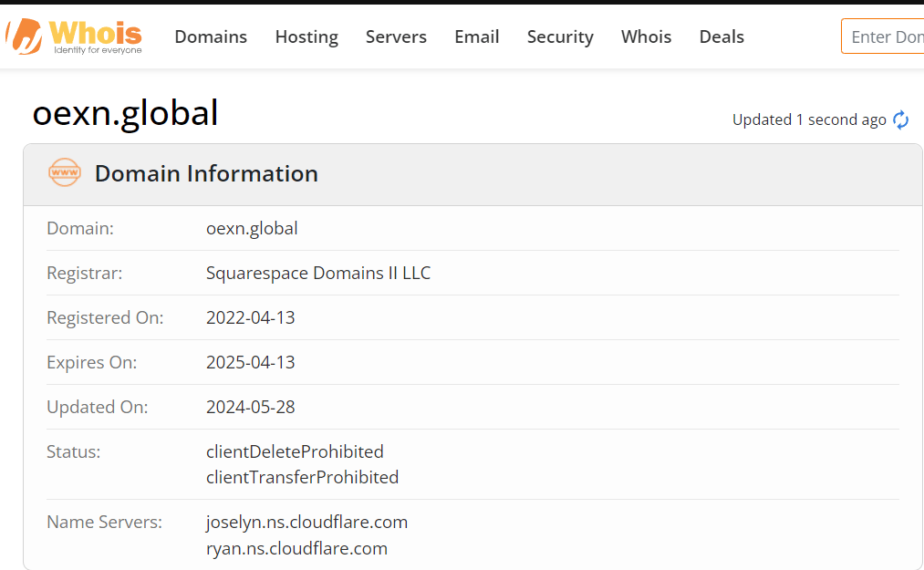Click the 'Expires On:' label
This screenshot has width=924, height=570.
pos(91,362)
